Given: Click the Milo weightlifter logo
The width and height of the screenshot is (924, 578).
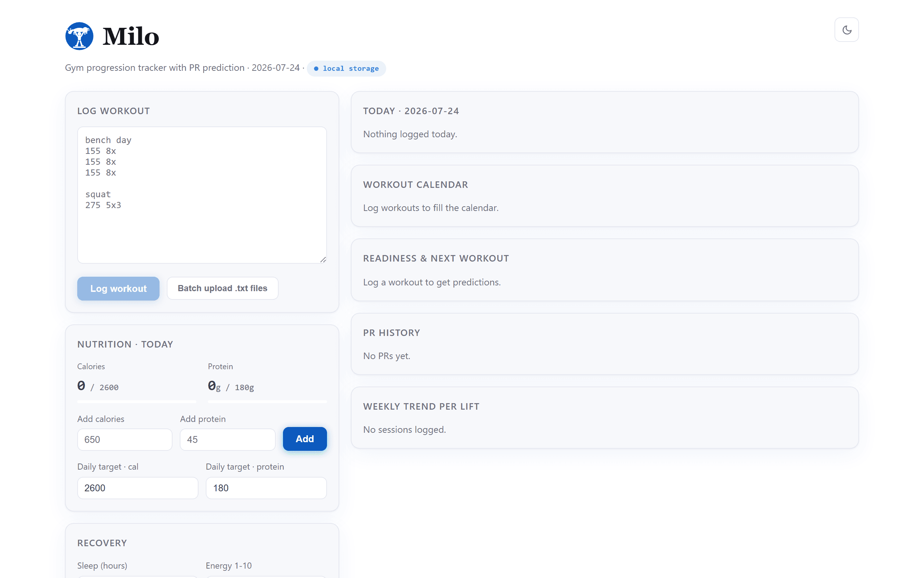Looking at the screenshot, I should coord(79,36).
